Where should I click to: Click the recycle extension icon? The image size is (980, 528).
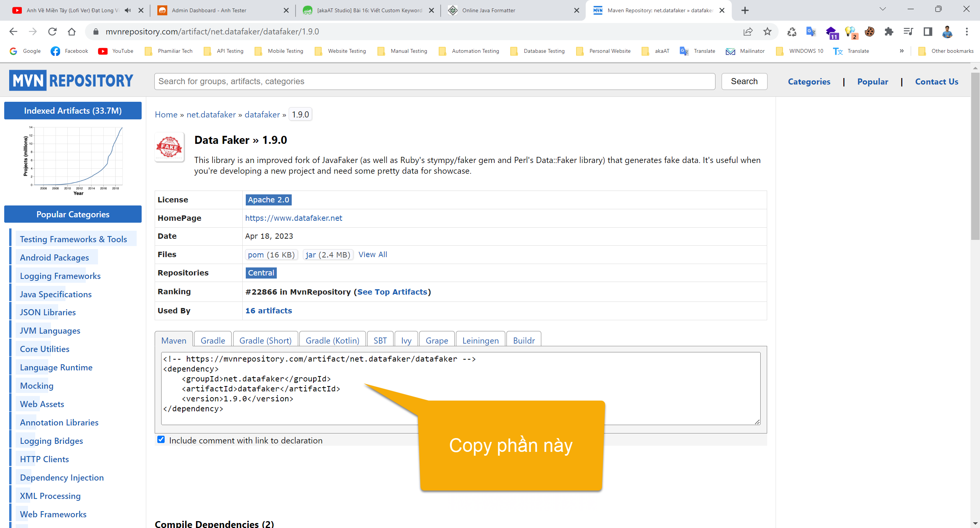(x=792, y=32)
